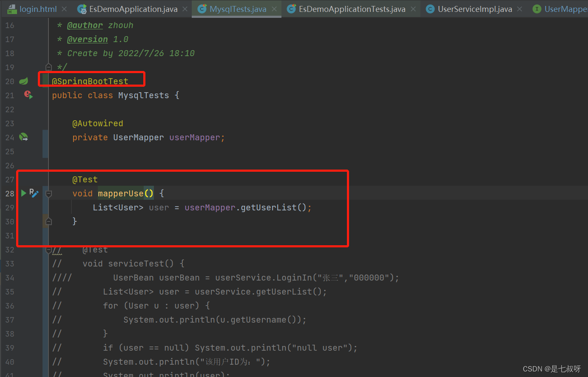Viewport: 588px width, 377px height.
Task: Click the UserMapper type on line 24
Action: [x=138, y=137]
